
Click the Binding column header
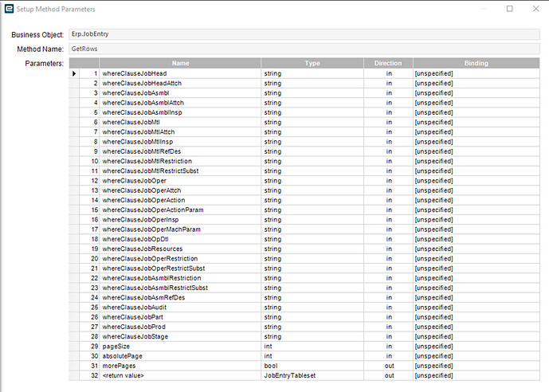[x=476, y=64]
